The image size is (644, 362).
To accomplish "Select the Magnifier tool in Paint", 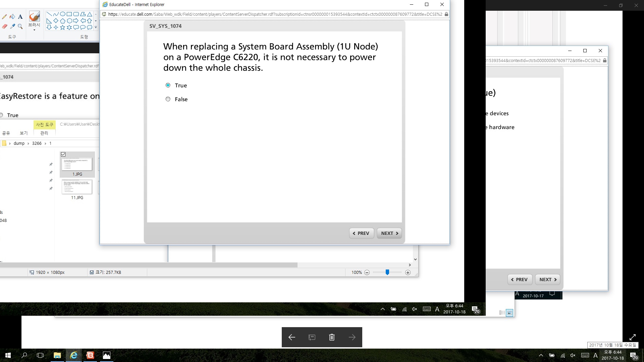I will pyautogui.click(x=20, y=26).
